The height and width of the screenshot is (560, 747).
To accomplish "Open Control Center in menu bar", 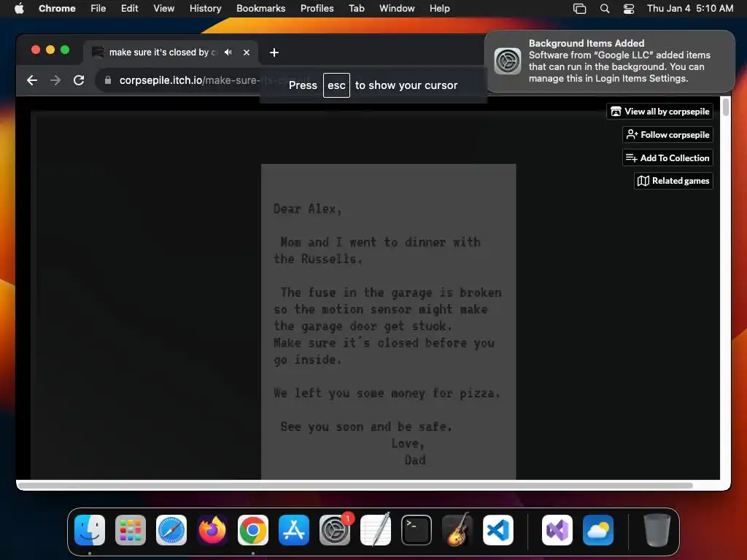I will [629, 9].
